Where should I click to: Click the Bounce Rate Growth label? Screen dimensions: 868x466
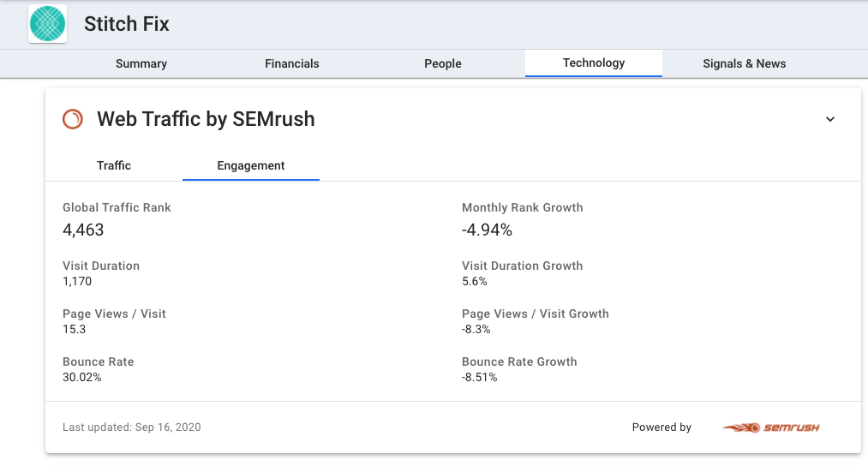pos(519,362)
